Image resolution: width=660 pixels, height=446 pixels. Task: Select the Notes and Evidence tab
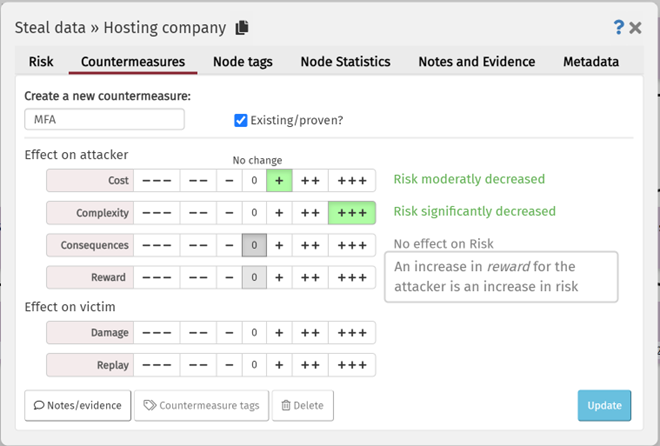tap(476, 62)
